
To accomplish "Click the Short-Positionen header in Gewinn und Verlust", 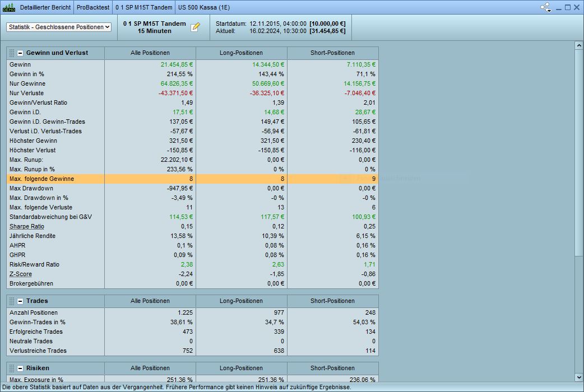I will (332, 53).
